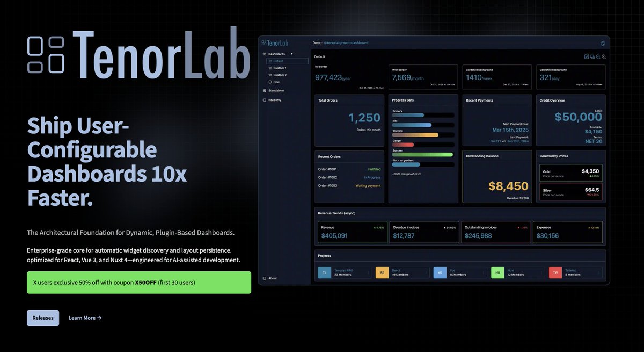
Task: Click the Overdue invoices $12,787 card
Action: pyautogui.click(x=424, y=232)
